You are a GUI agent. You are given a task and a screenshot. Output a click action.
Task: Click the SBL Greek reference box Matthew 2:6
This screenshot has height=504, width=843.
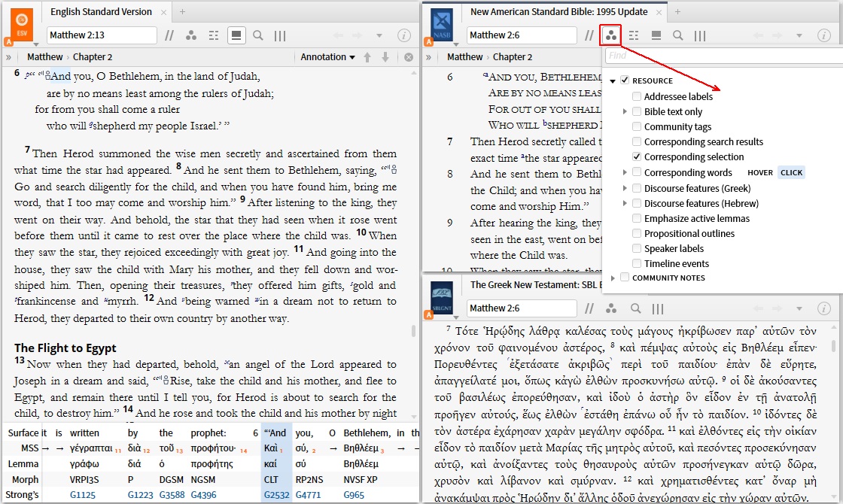tap(522, 308)
